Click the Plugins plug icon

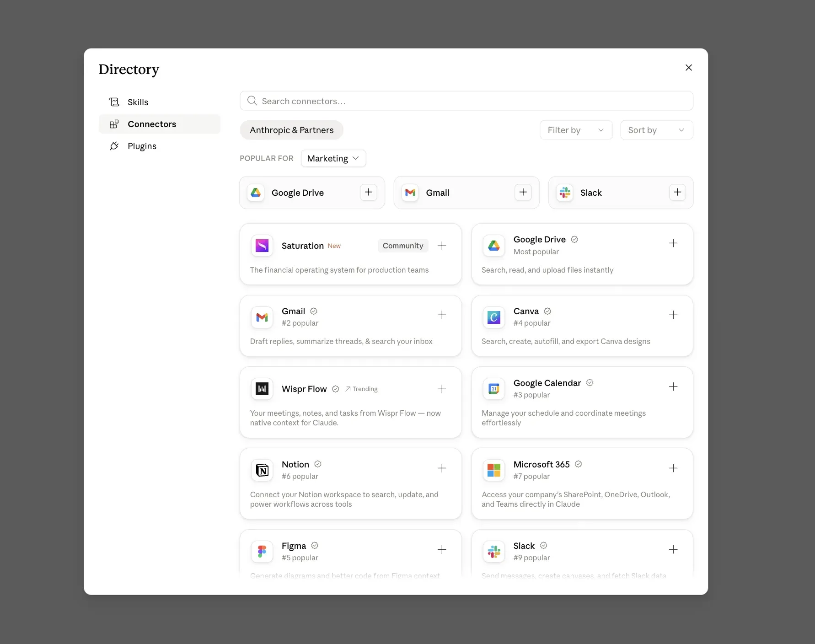click(x=114, y=146)
